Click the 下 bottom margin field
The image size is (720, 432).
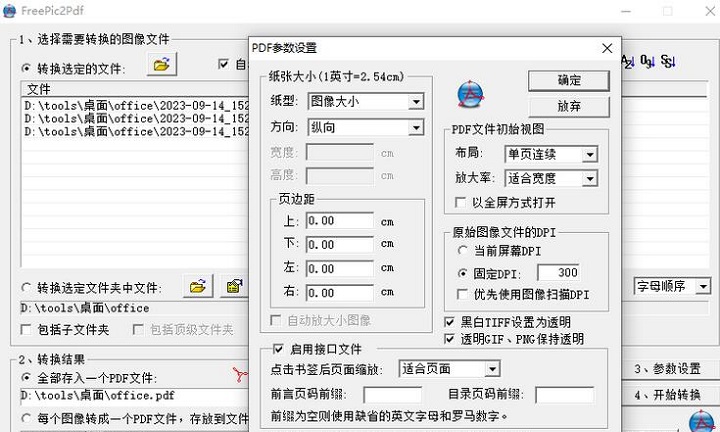click(340, 245)
